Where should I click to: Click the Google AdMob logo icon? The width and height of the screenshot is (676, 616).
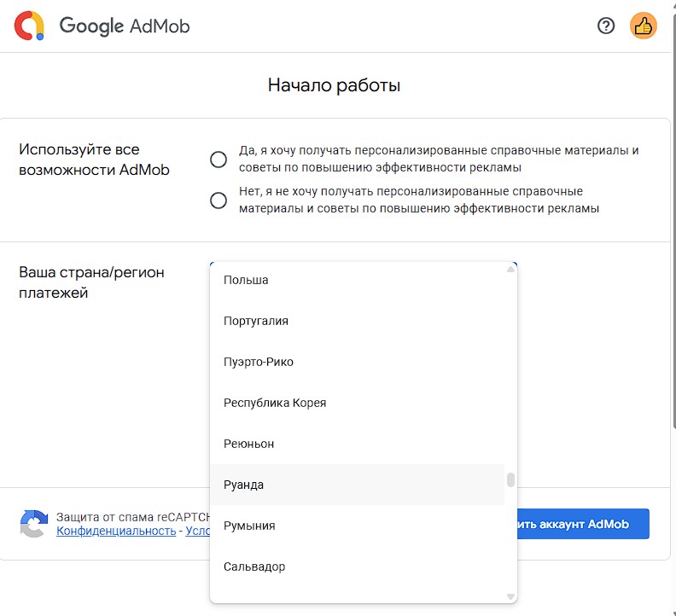[29, 26]
